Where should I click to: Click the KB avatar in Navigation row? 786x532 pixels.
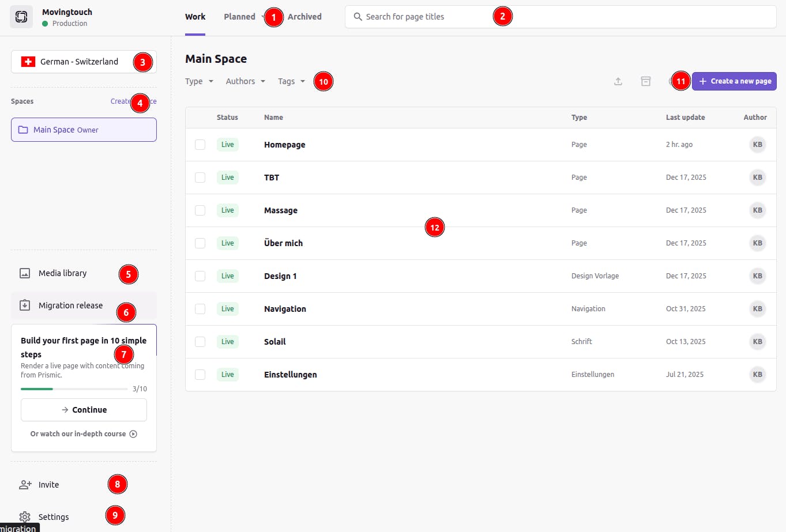pos(758,309)
